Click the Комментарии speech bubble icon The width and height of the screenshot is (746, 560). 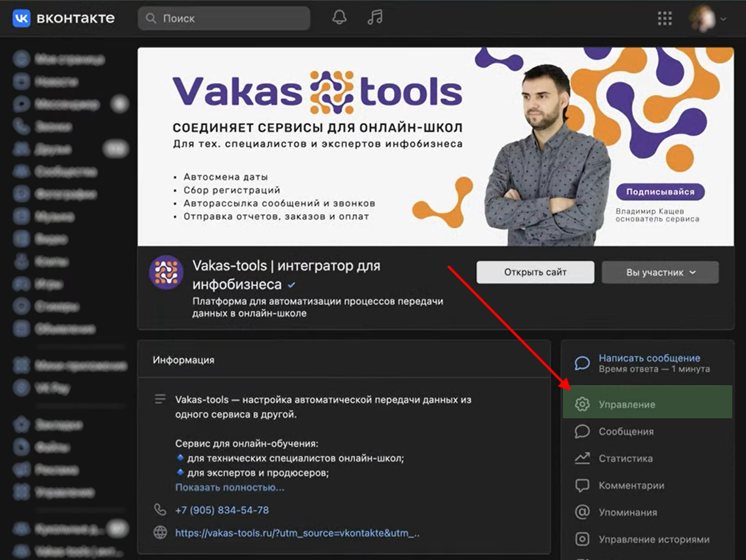click(x=582, y=485)
